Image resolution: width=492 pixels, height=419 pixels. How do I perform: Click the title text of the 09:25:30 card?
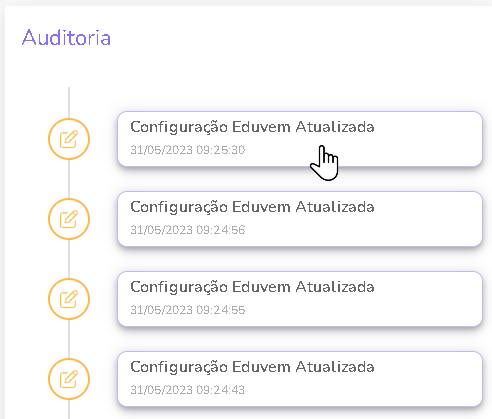[x=252, y=127]
